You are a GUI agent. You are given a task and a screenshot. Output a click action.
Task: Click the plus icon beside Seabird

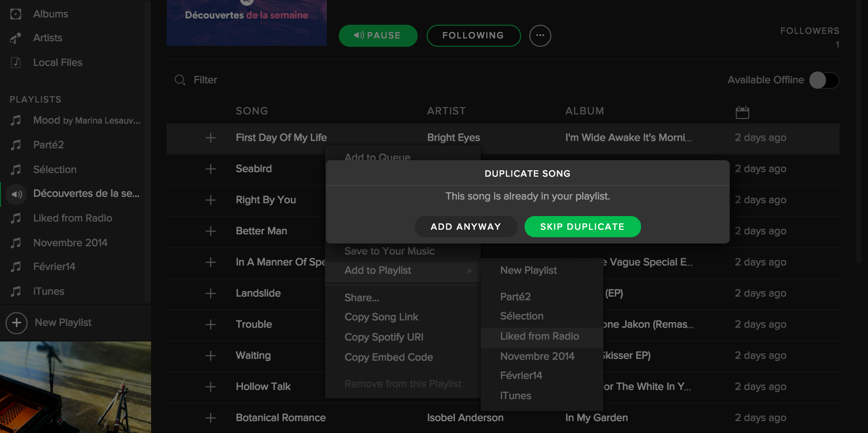tap(211, 169)
